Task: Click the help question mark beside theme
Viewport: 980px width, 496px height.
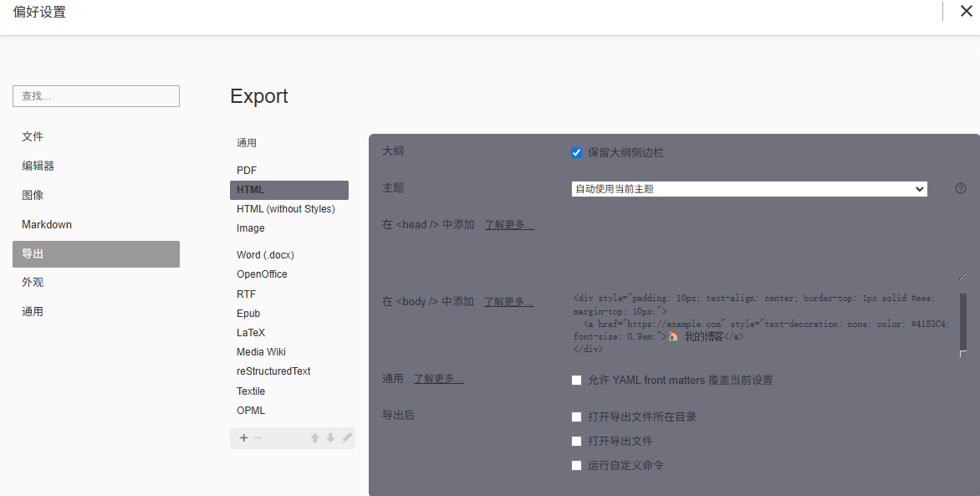Action: click(960, 188)
